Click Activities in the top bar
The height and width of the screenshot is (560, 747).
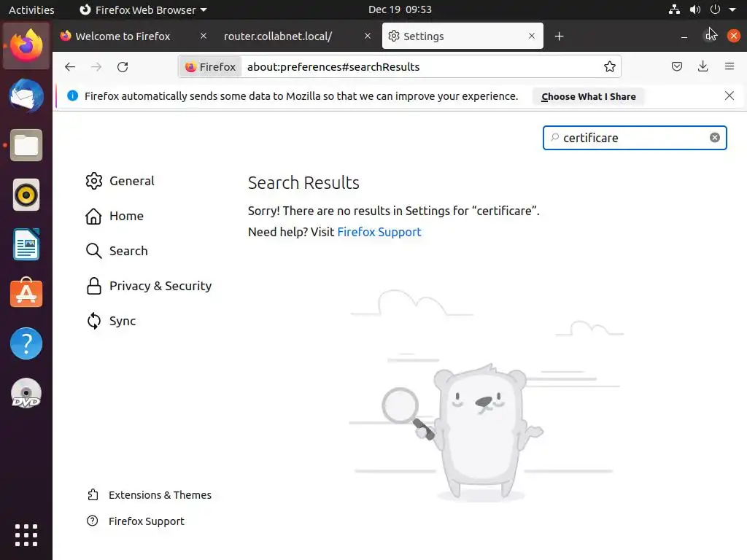pyautogui.click(x=31, y=9)
